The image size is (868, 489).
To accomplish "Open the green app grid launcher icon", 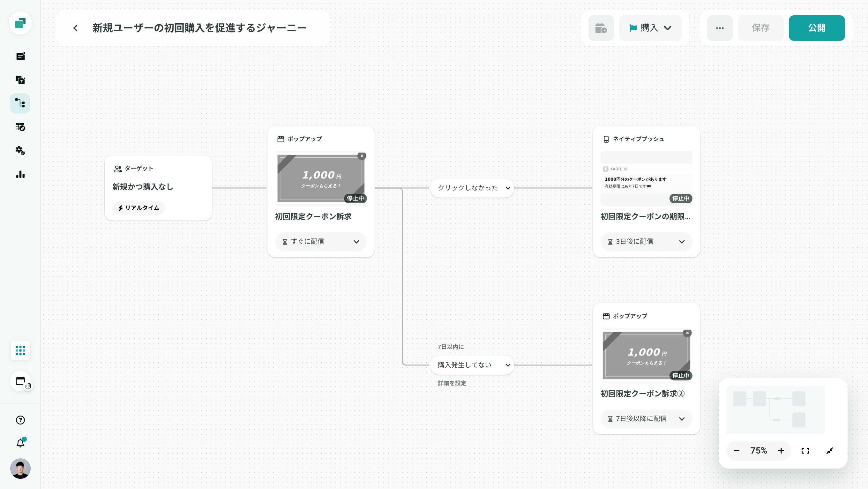I will (20, 350).
